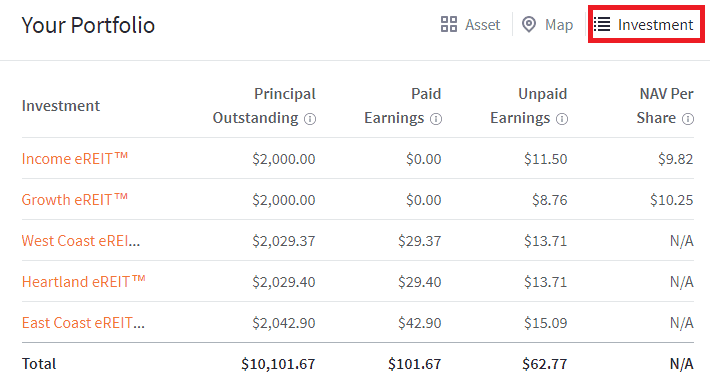Image resolution: width=711 pixels, height=384 pixels.
Task: Click the Unpaid Earnings column header
Action: (529, 106)
